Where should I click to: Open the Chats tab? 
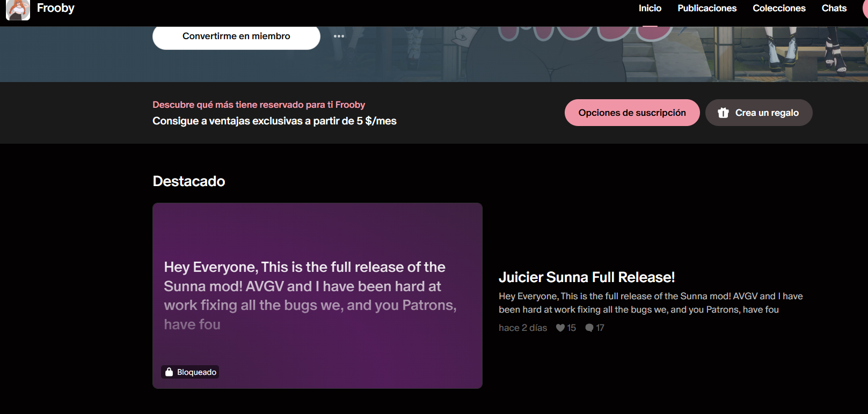click(834, 8)
